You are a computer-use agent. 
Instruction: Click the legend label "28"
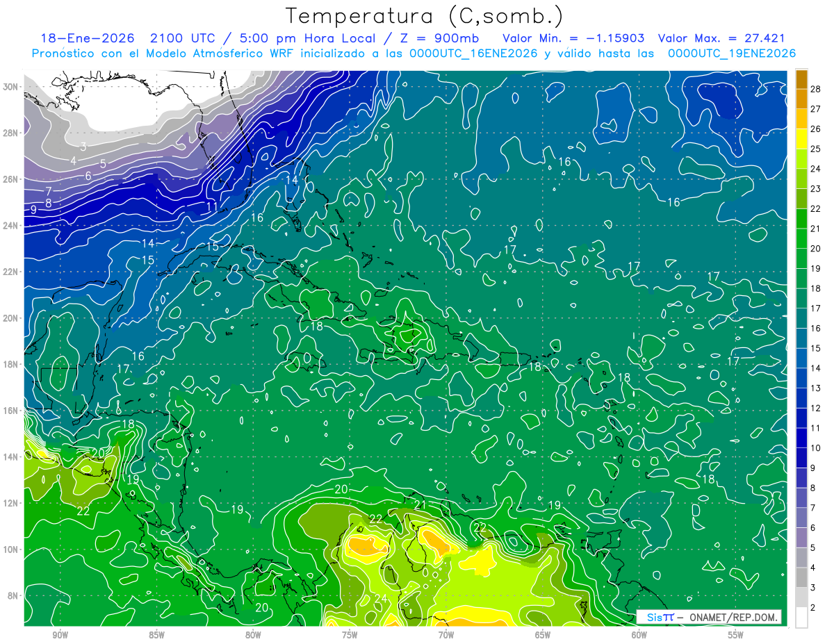tap(816, 88)
